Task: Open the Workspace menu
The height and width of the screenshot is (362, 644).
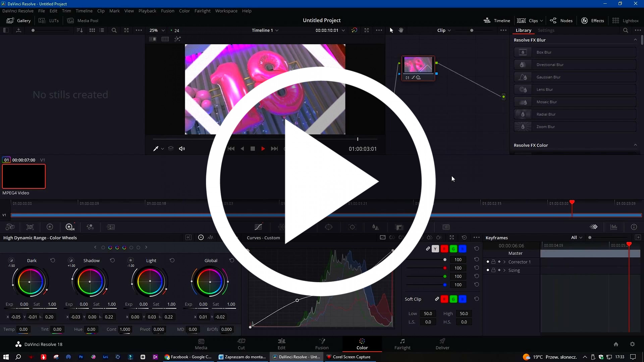Action: [x=226, y=11]
